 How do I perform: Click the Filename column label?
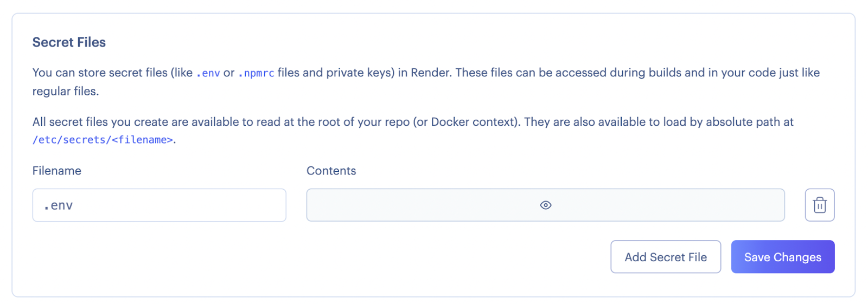pos(57,171)
